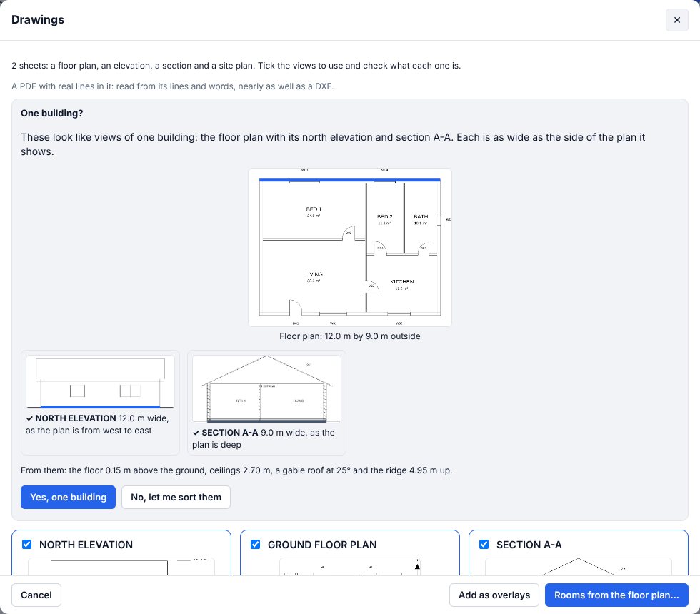Click the '2 sheets: a floor plan' description line
The width and height of the screenshot is (700, 614).
[x=236, y=66]
